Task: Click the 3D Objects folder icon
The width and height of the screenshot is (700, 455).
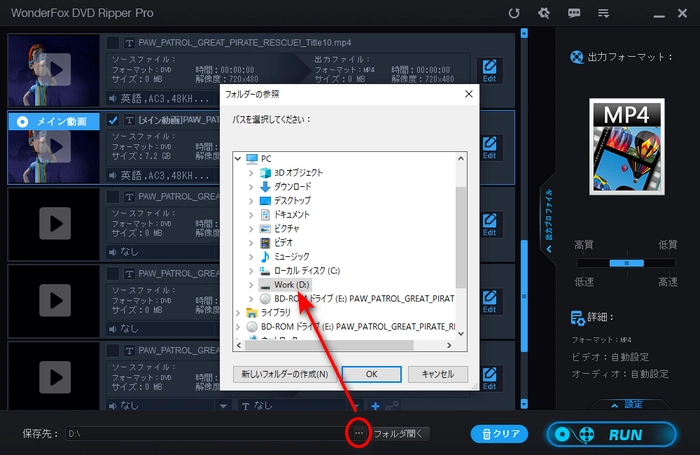Action: [x=265, y=173]
